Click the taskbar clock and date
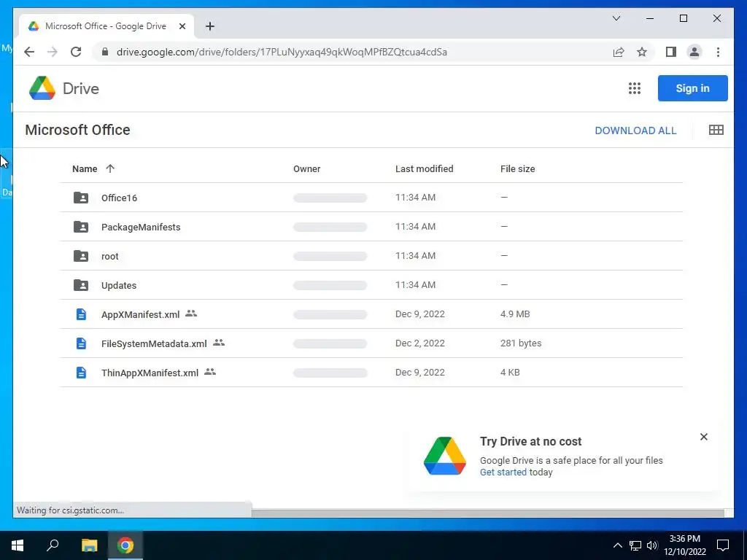This screenshot has width=747, height=560. click(685, 545)
